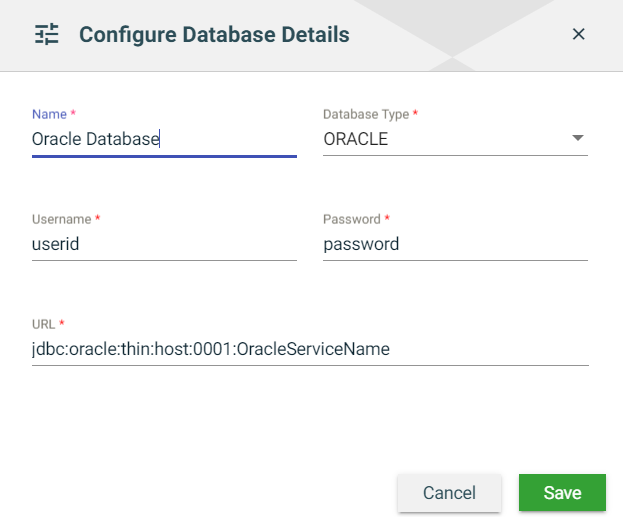Click the URL field label
The image size is (623, 517).
[x=44, y=324]
